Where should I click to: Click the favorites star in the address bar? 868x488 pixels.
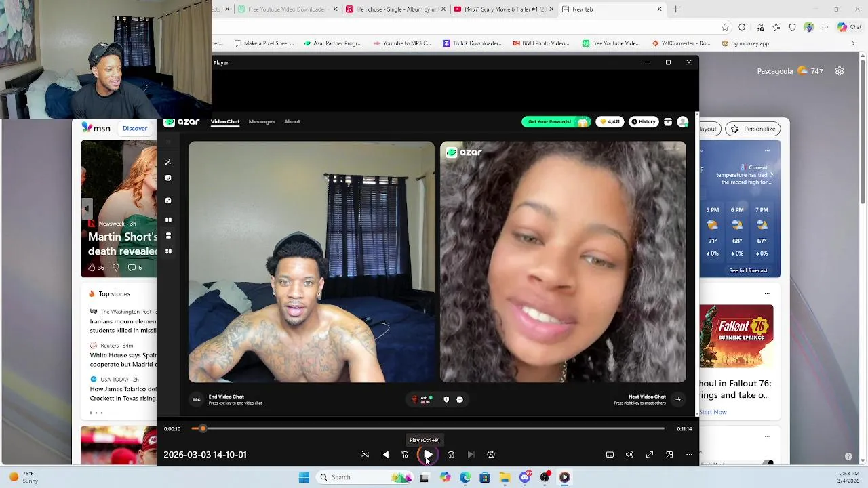[x=725, y=27]
